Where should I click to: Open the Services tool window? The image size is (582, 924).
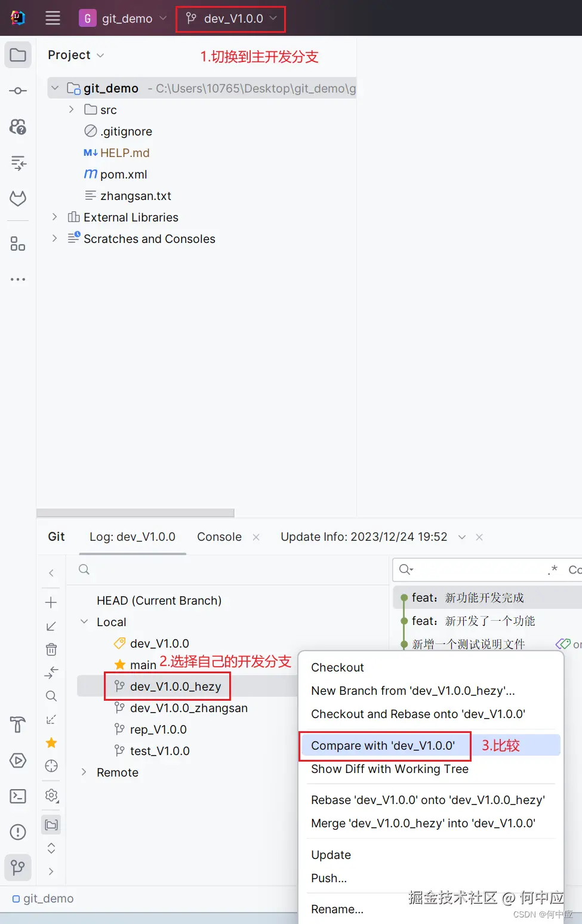pyautogui.click(x=17, y=760)
